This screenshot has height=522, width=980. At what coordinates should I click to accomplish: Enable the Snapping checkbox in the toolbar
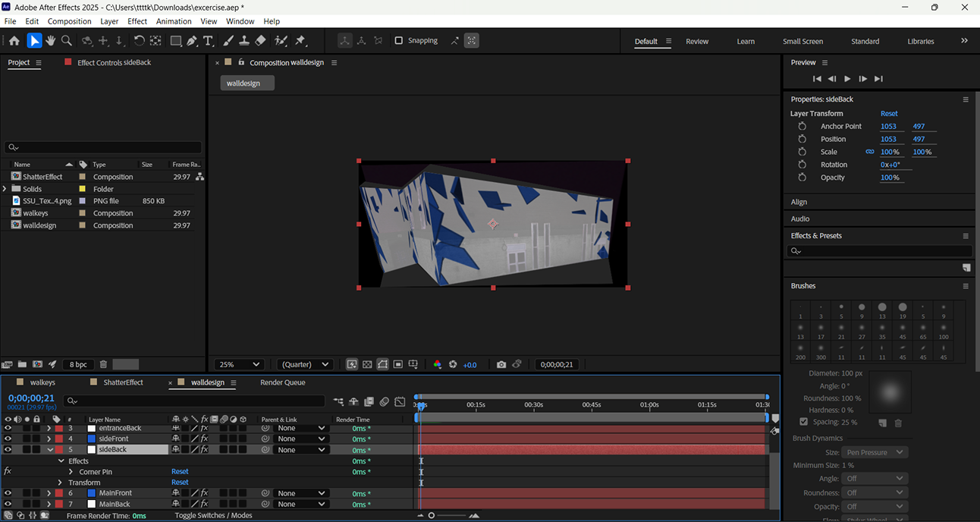tap(400, 40)
